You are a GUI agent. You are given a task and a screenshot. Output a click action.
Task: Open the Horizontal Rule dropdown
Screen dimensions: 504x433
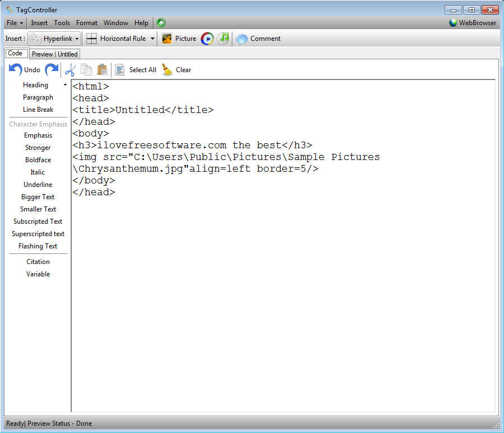[x=153, y=38]
